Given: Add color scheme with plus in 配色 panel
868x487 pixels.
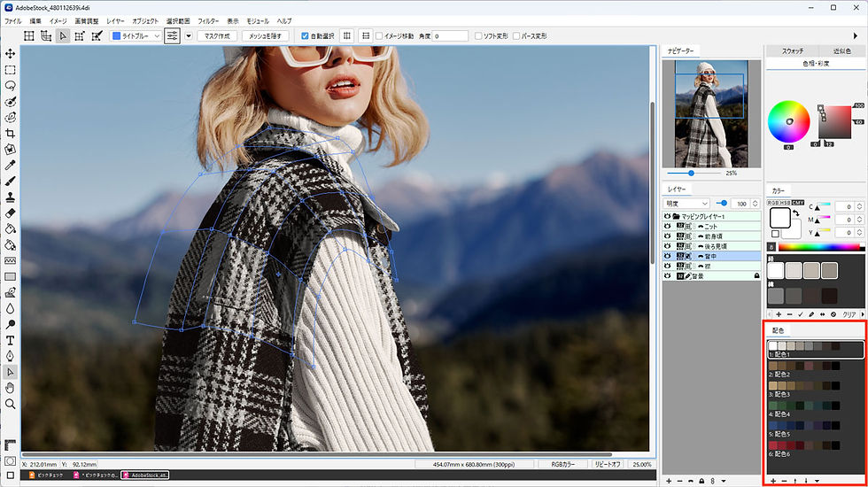Looking at the screenshot, I should coord(772,481).
